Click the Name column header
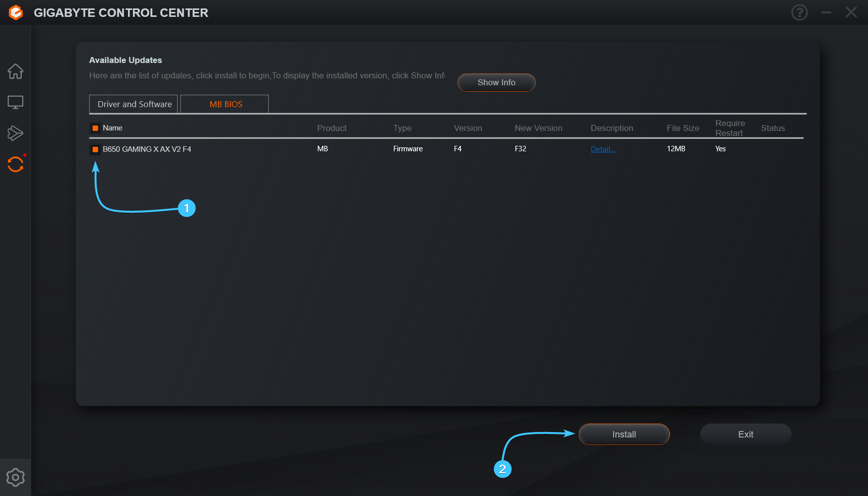This screenshot has height=496, width=868. [x=113, y=128]
